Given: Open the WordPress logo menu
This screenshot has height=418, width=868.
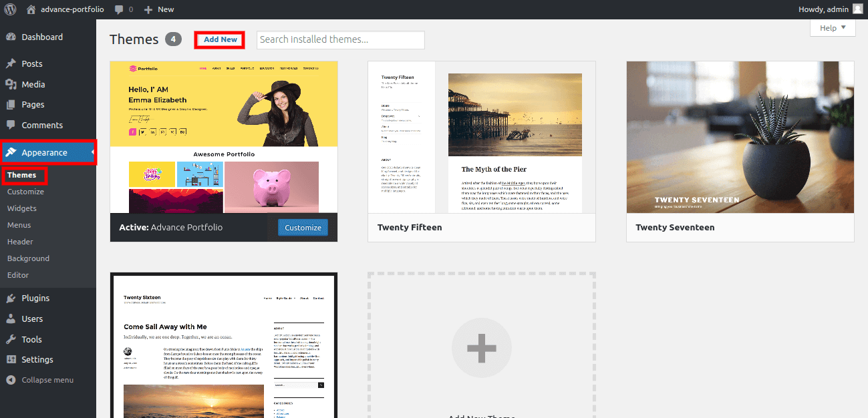Looking at the screenshot, I should pyautogui.click(x=11, y=9).
